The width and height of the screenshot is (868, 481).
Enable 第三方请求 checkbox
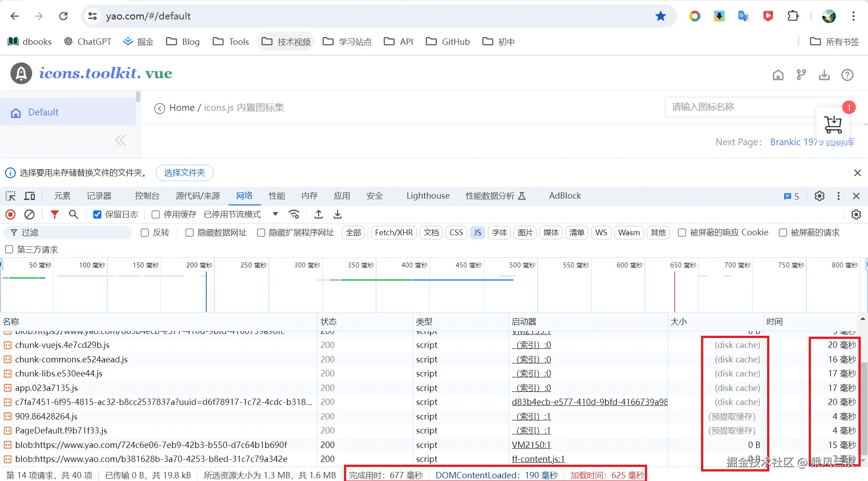point(9,249)
